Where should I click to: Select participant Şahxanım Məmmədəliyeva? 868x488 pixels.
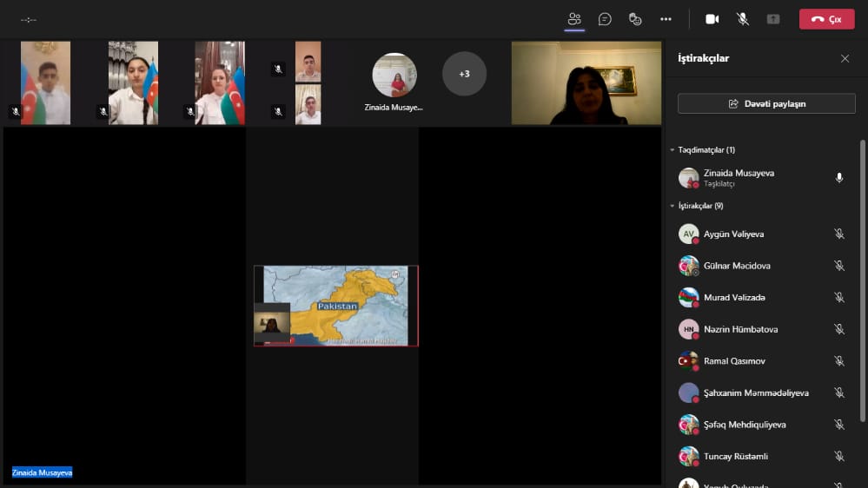click(764, 392)
